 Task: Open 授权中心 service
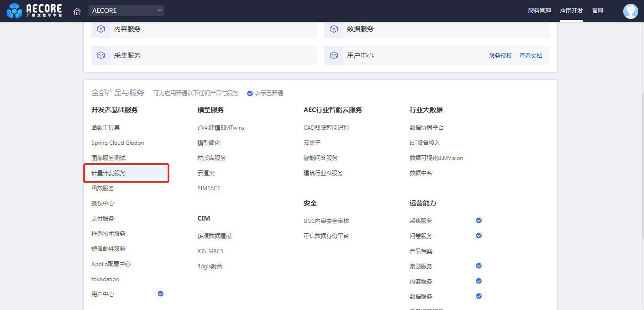(x=103, y=204)
